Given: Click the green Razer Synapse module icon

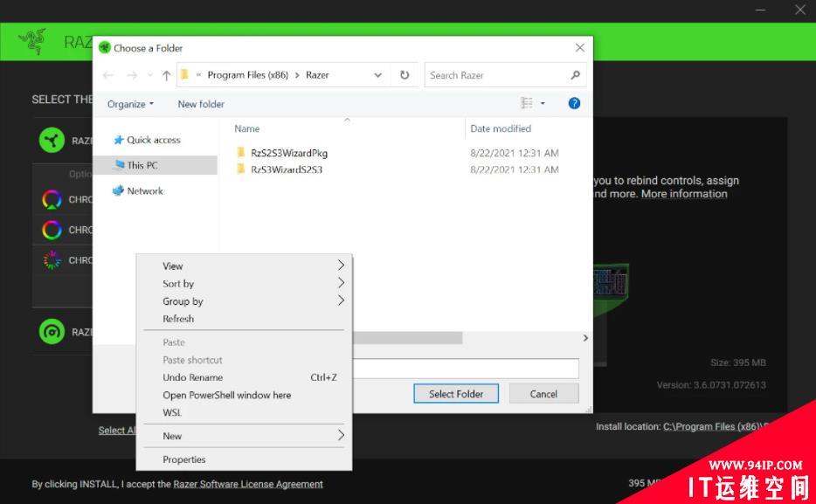Looking at the screenshot, I should click(x=52, y=140).
